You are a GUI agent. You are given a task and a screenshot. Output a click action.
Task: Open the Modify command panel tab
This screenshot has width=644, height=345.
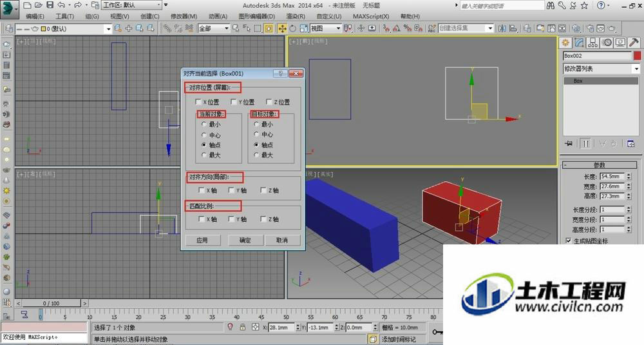[579, 43]
